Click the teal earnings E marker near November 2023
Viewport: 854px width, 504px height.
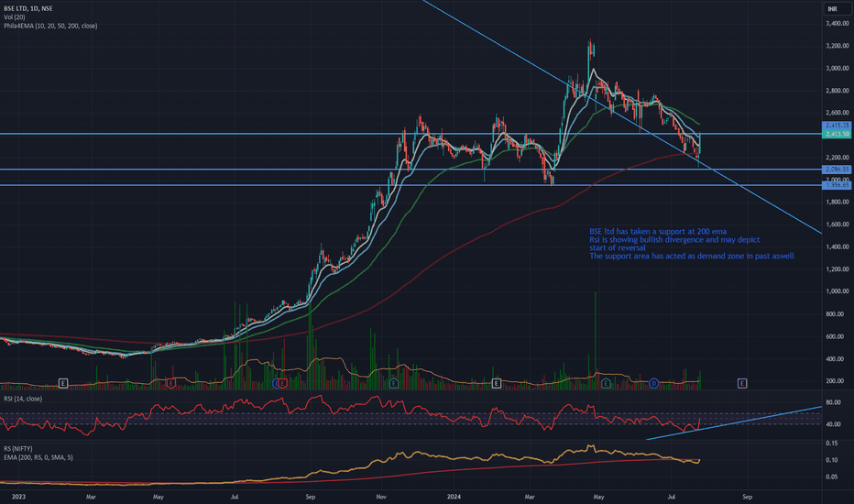[394, 384]
